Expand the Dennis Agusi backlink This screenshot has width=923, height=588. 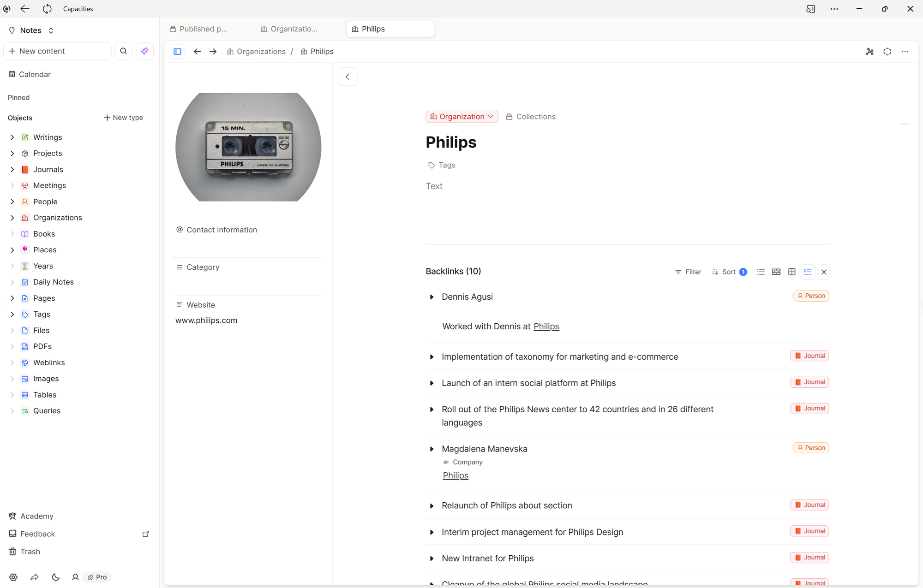(432, 297)
